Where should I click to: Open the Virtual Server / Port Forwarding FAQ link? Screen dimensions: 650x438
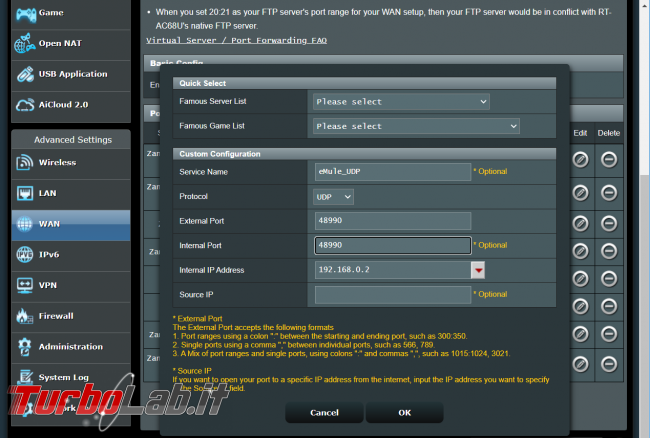(236, 41)
